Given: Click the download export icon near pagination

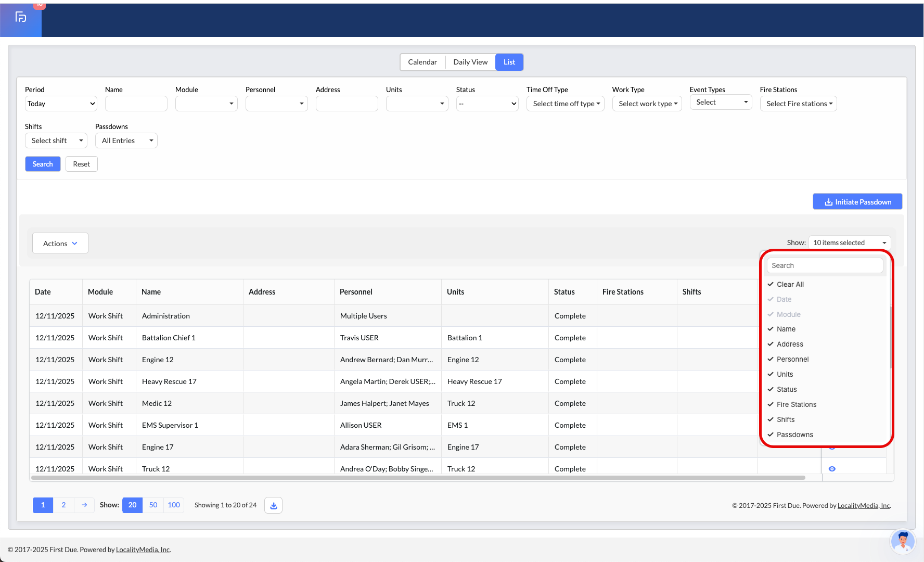Looking at the screenshot, I should pyautogui.click(x=273, y=505).
